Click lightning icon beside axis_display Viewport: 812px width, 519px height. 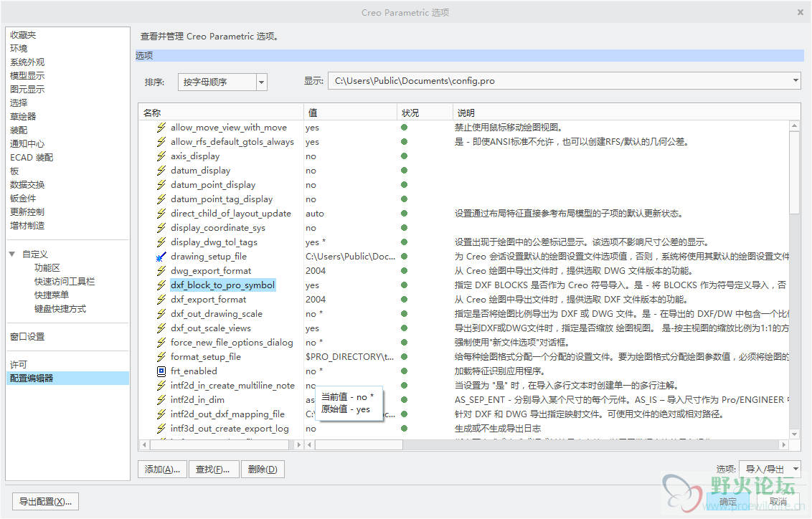pyautogui.click(x=161, y=156)
